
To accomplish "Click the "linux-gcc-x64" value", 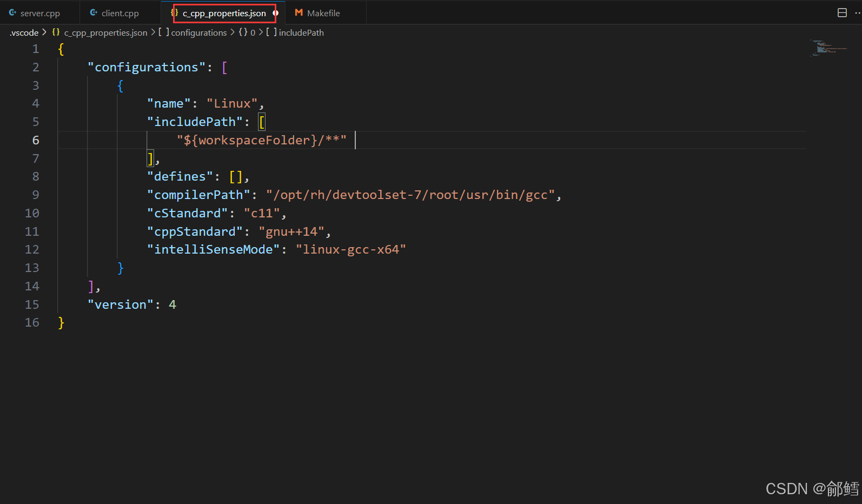I will click(350, 249).
